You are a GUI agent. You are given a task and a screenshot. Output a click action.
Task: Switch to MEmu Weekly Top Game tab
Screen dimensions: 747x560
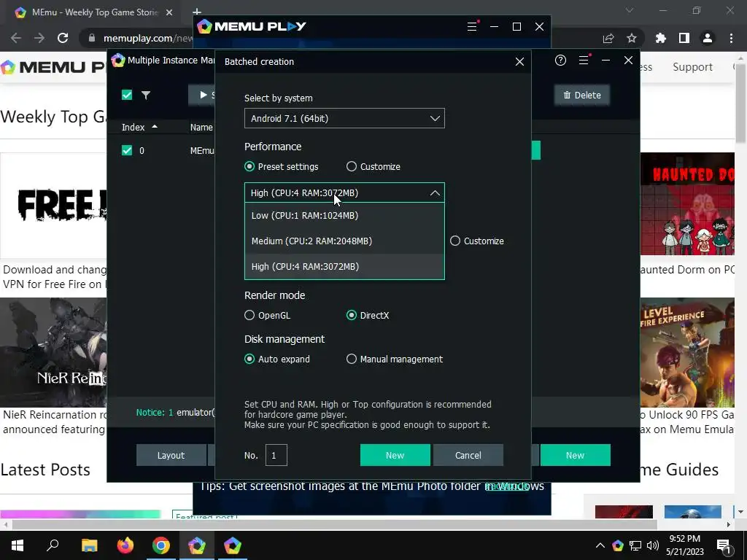click(93, 12)
